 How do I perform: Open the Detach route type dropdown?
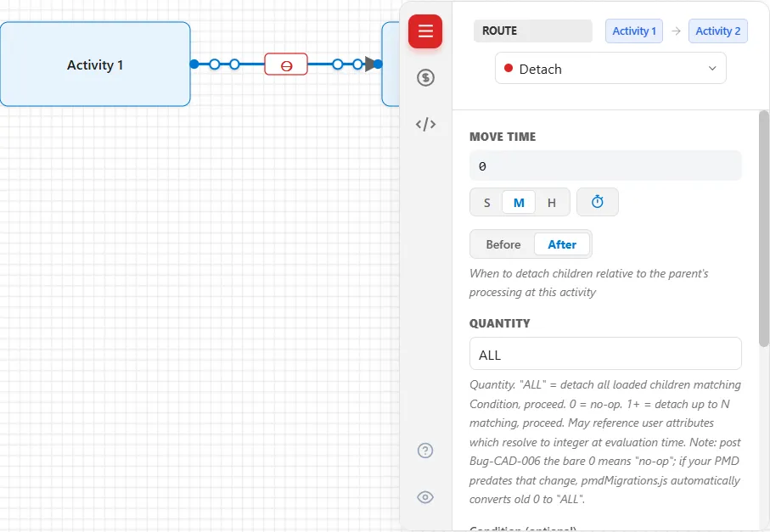tap(610, 68)
